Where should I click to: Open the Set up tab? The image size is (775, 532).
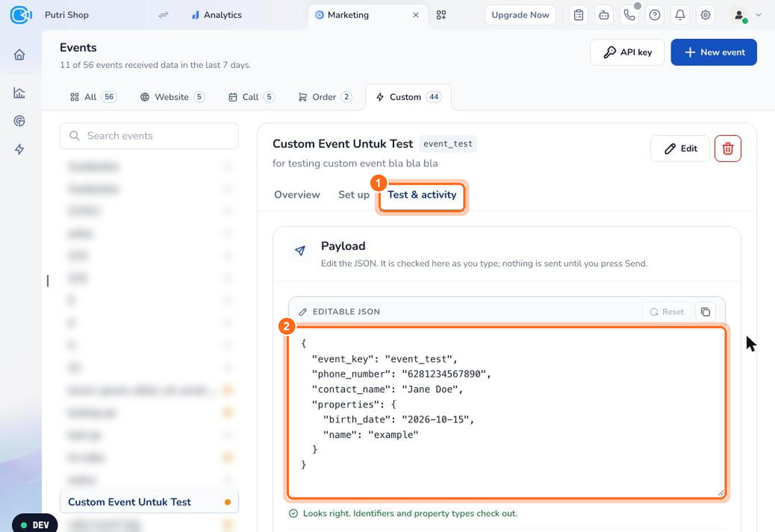354,195
